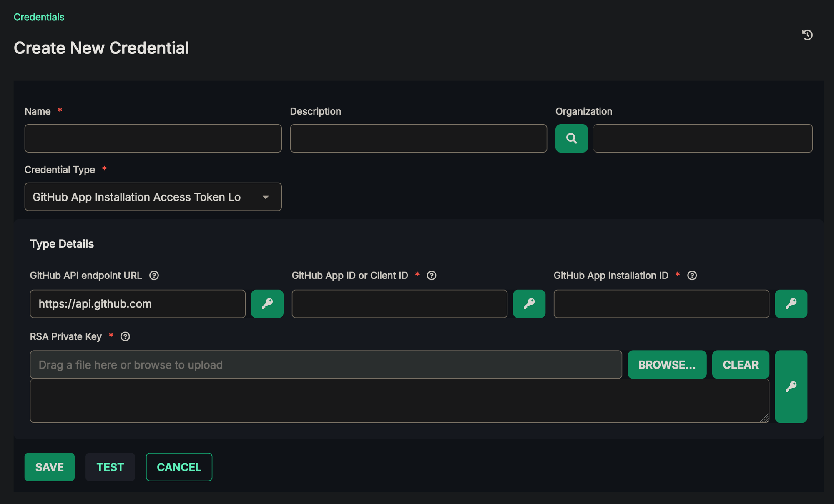Click the RSA Private Key text area

click(x=399, y=401)
